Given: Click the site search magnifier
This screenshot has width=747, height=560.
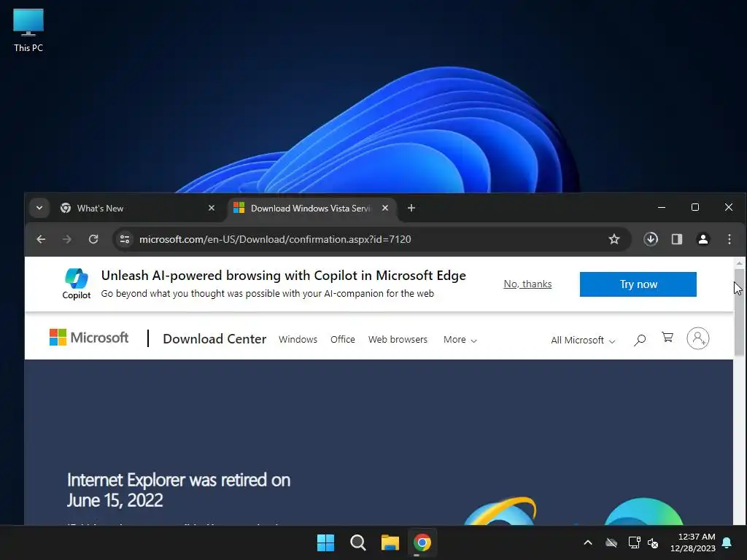Looking at the screenshot, I should [x=640, y=340].
